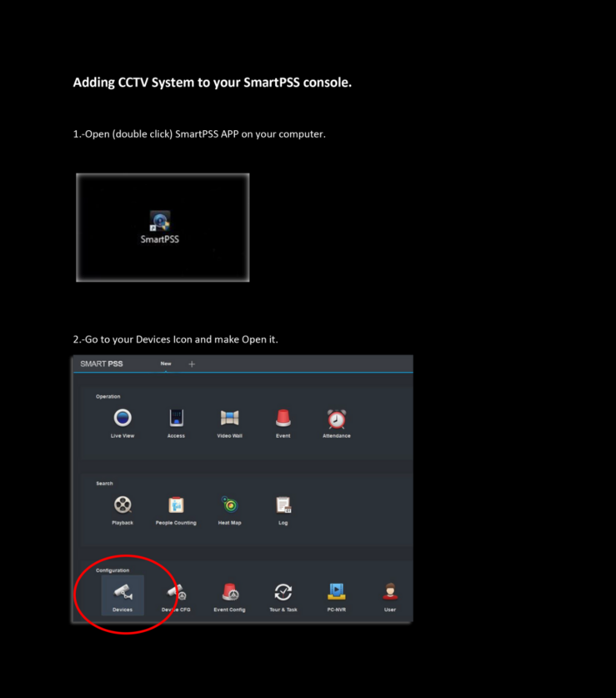This screenshot has height=698, width=616.
Task: Launch the PC-NVR icon
Action: pos(337,591)
